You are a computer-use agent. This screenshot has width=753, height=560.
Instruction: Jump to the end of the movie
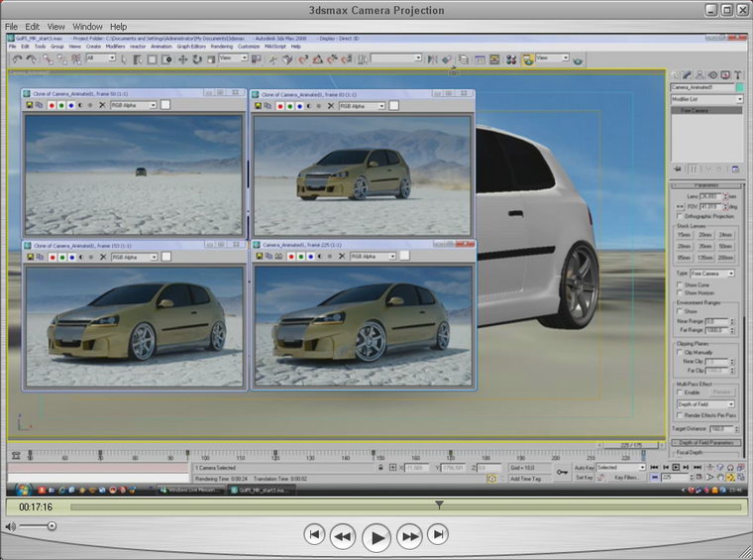pos(438,535)
